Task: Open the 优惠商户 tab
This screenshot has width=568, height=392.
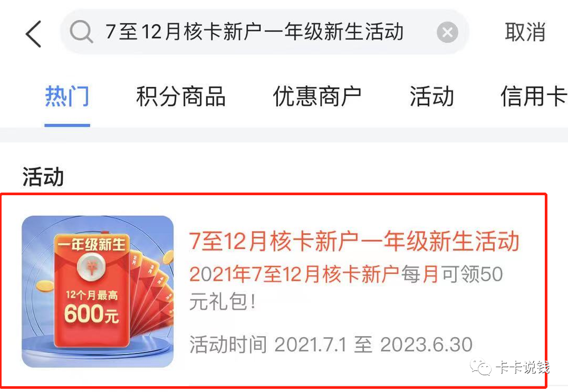Action: (x=317, y=97)
